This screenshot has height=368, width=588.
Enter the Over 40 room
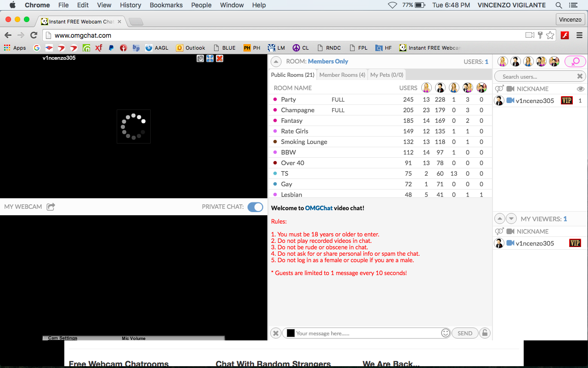[380, 163]
